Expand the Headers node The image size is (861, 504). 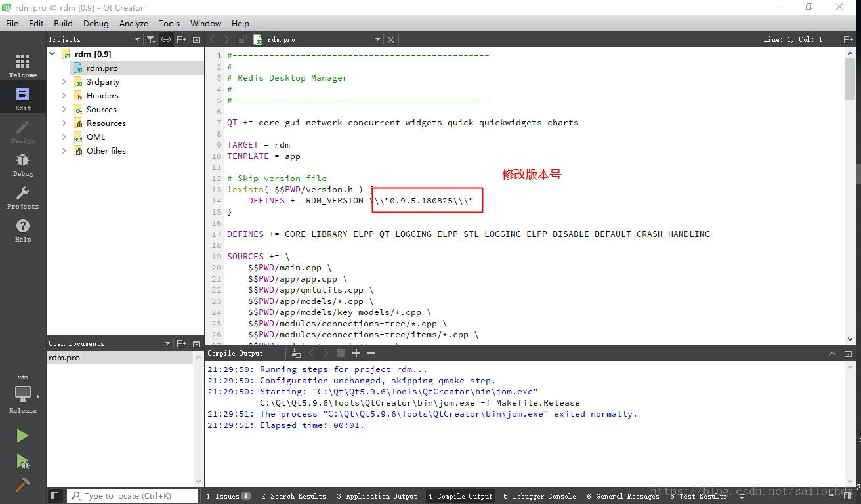click(x=64, y=96)
